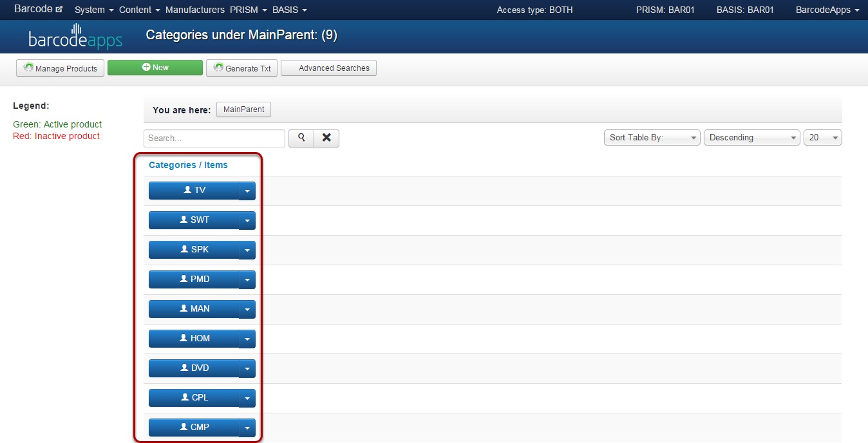The width and height of the screenshot is (868, 443).
Task: Open the SPK category
Action: (x=194, y=250)
